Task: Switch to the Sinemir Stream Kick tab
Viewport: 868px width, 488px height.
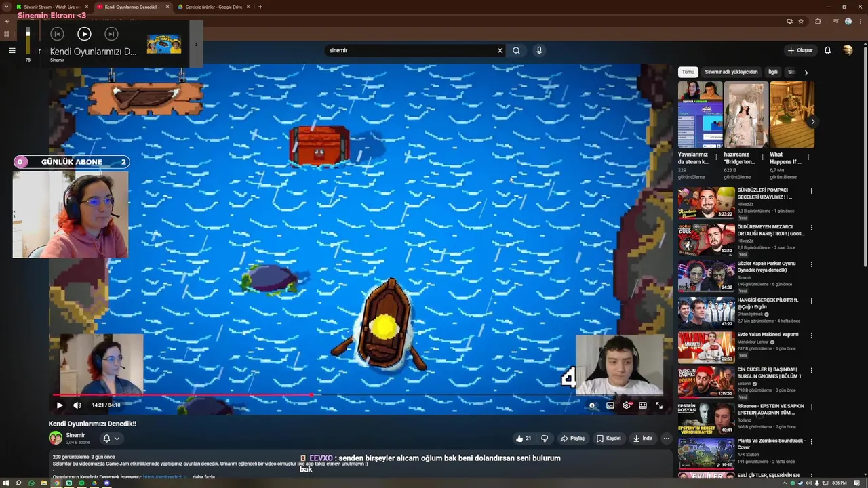Action: click(52, 7)
